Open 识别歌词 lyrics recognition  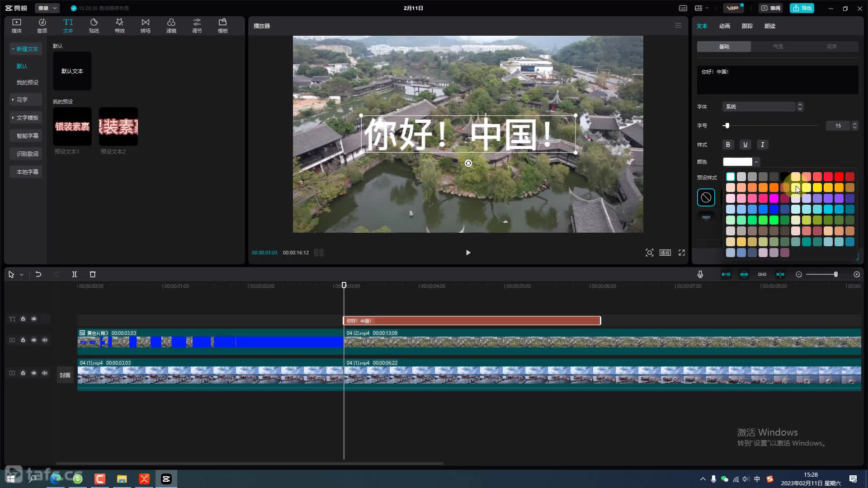point(26,154)
